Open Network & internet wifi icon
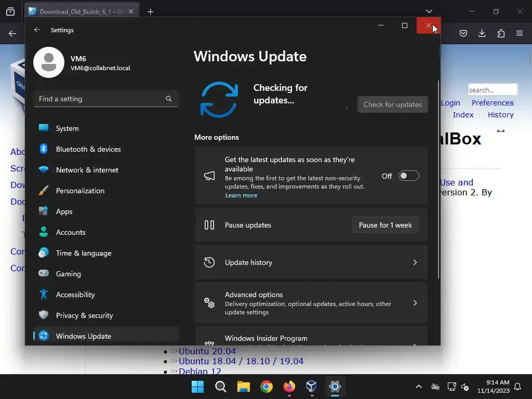This screenshot has height=399, width=532. (x=44, y=169)
